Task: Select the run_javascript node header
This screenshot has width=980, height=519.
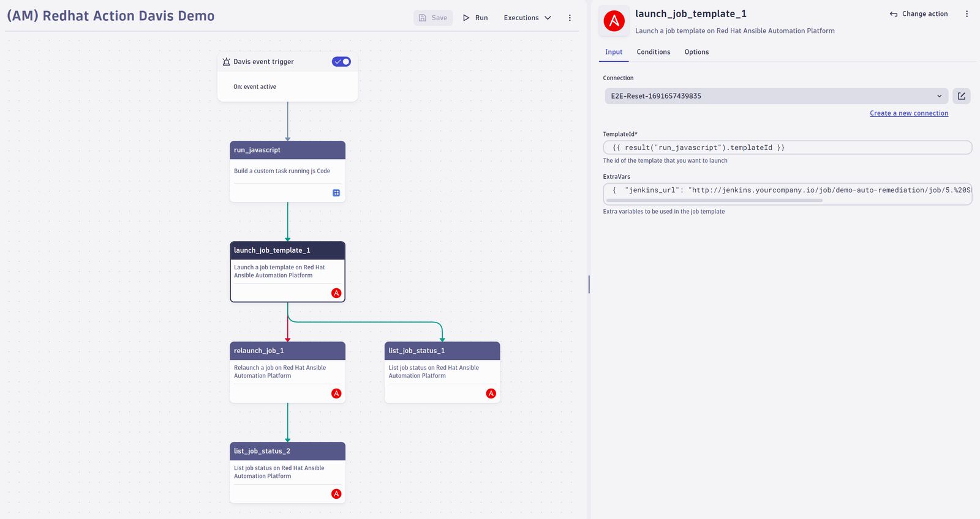Action: click(x=288, y=150)
